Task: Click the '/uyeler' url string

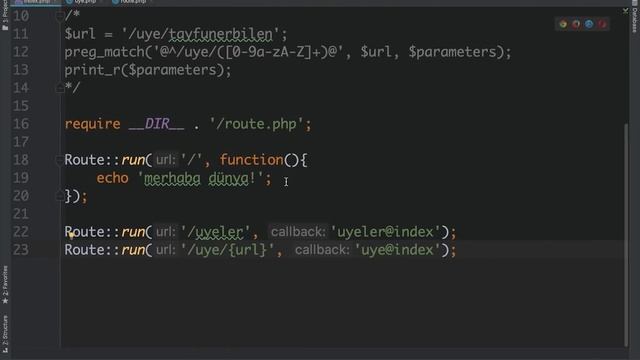Action: 216,232
